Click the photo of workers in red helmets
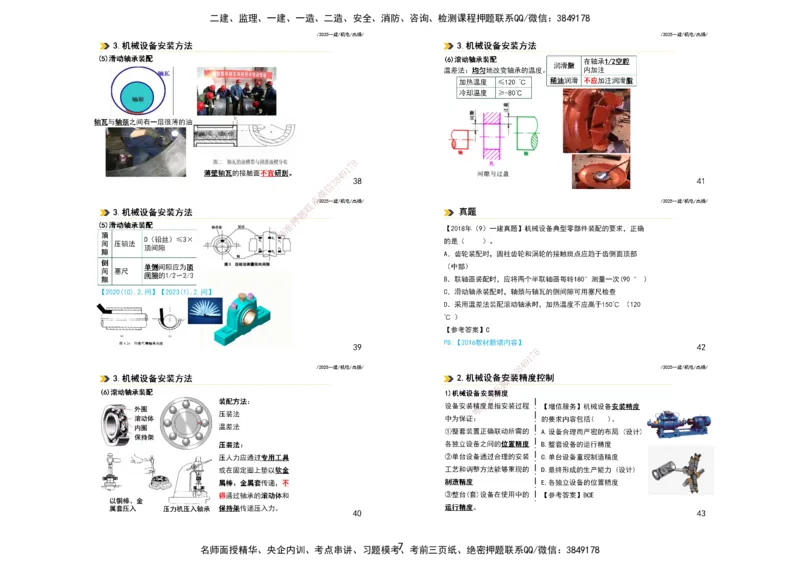 237,91
